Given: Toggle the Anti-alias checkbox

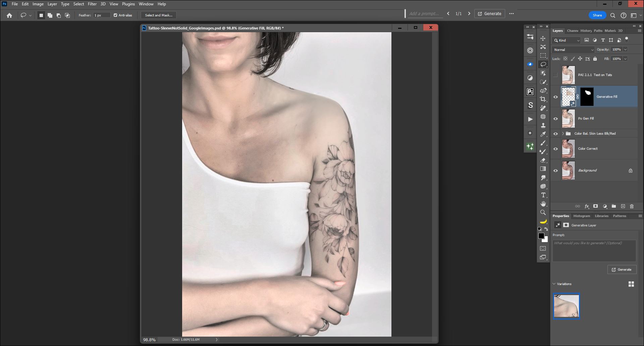Looking at the screenshot, I should point(115,15).
